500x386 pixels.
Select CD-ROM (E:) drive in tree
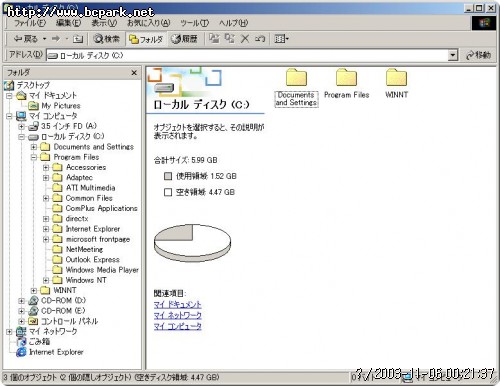pos(63,311)
